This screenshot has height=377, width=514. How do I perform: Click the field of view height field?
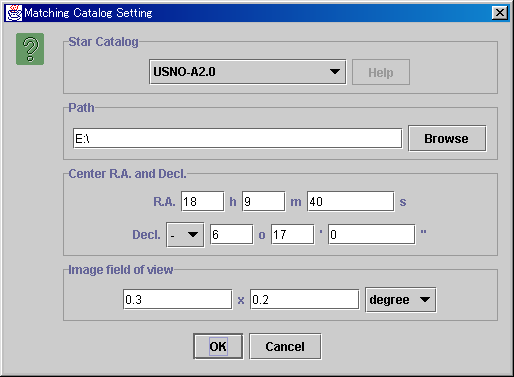pos(305,299)
